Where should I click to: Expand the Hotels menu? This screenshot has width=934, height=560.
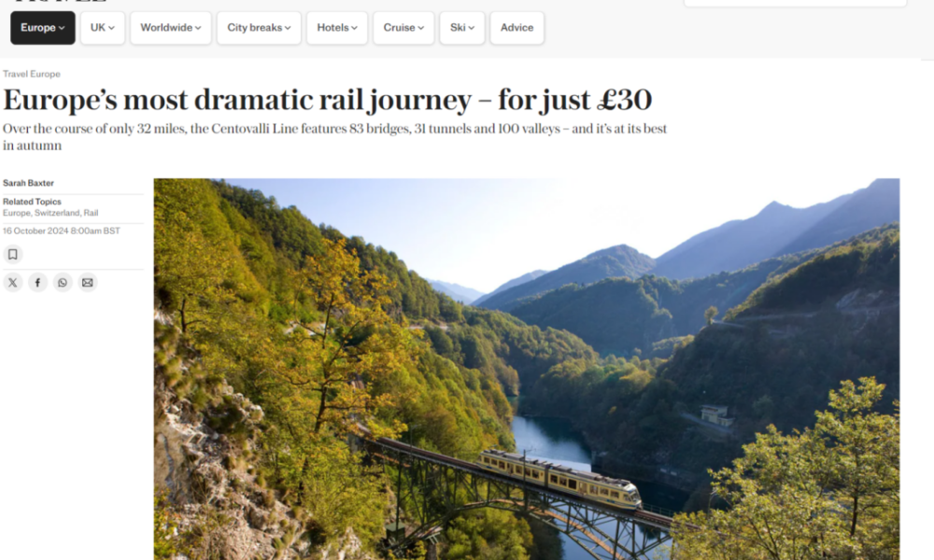click(337, 28)
